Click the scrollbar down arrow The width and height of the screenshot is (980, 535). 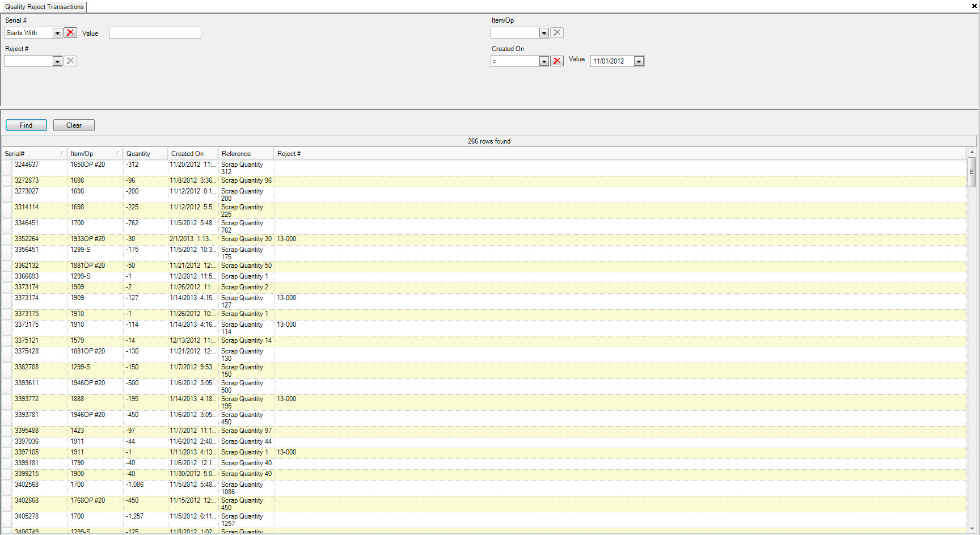tap(972, 528)
